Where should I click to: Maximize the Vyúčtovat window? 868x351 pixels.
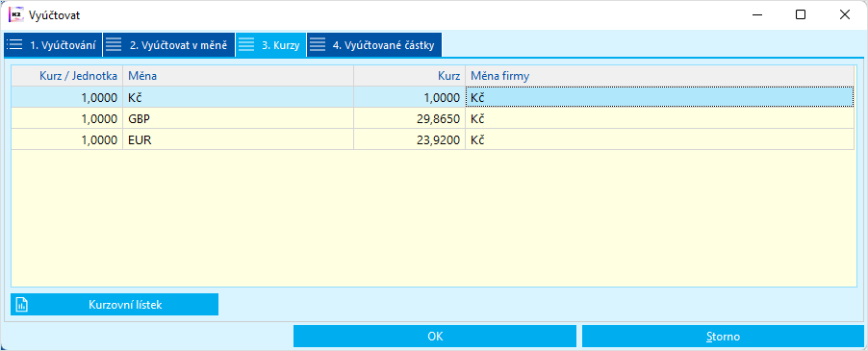pos(801,15)
